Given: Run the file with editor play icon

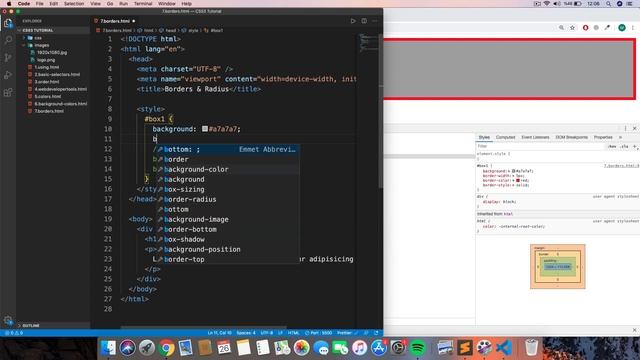Looking at the screenshot, I should tap(353, 21).
